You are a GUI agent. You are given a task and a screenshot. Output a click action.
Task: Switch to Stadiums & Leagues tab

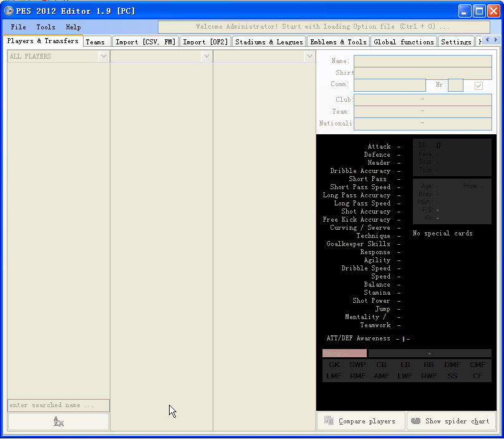269,42
